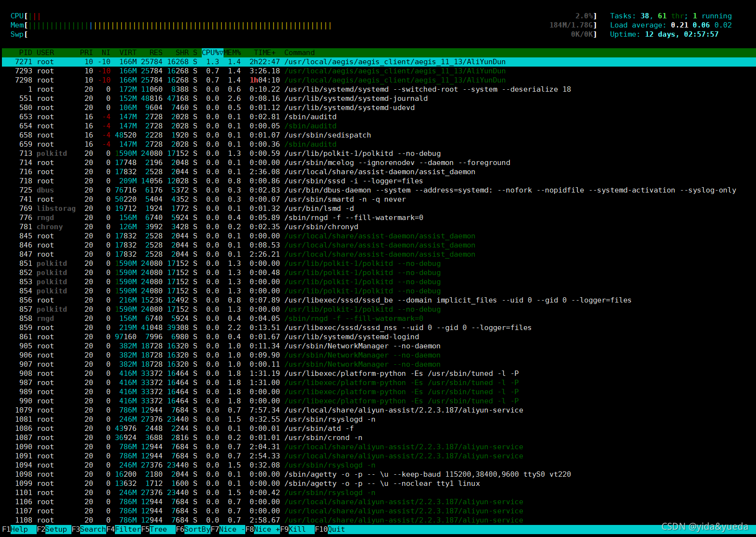Click the Uptime value

tap(682, 34)
